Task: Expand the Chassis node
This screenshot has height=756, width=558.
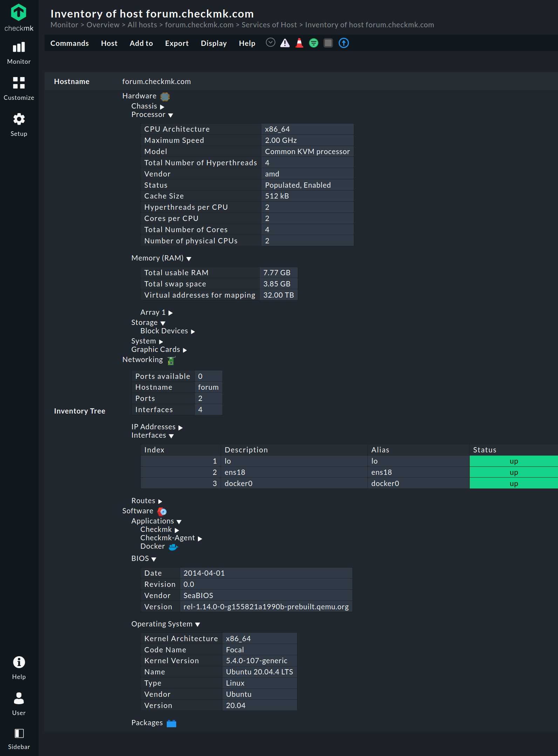Action: (x=162, y=107)
